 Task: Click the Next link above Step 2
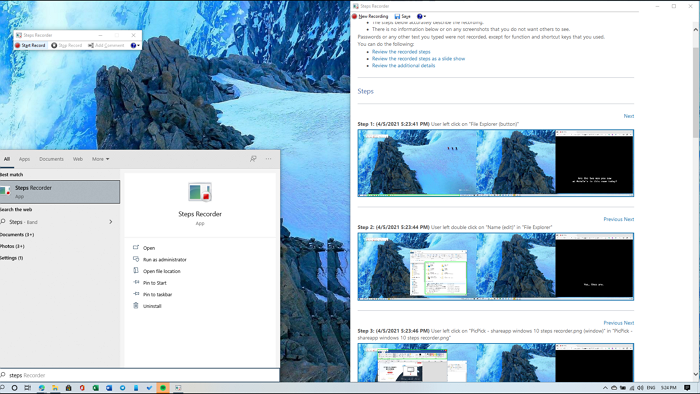pos(629,219)
